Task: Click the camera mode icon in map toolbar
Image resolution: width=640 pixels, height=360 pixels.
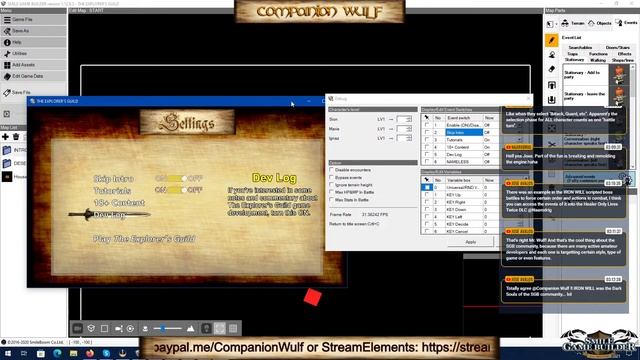Action: pos(78,328)
